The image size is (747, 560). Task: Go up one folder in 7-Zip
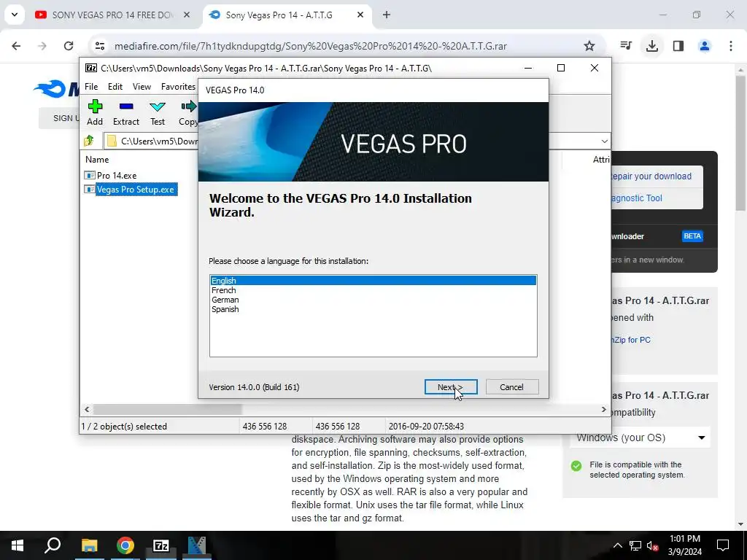coord(89,141)
